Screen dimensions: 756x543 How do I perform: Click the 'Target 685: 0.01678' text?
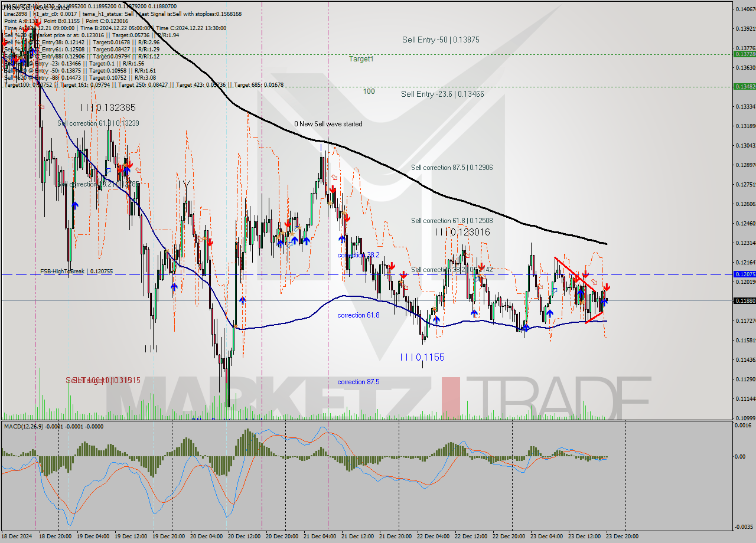pos(259,85)
